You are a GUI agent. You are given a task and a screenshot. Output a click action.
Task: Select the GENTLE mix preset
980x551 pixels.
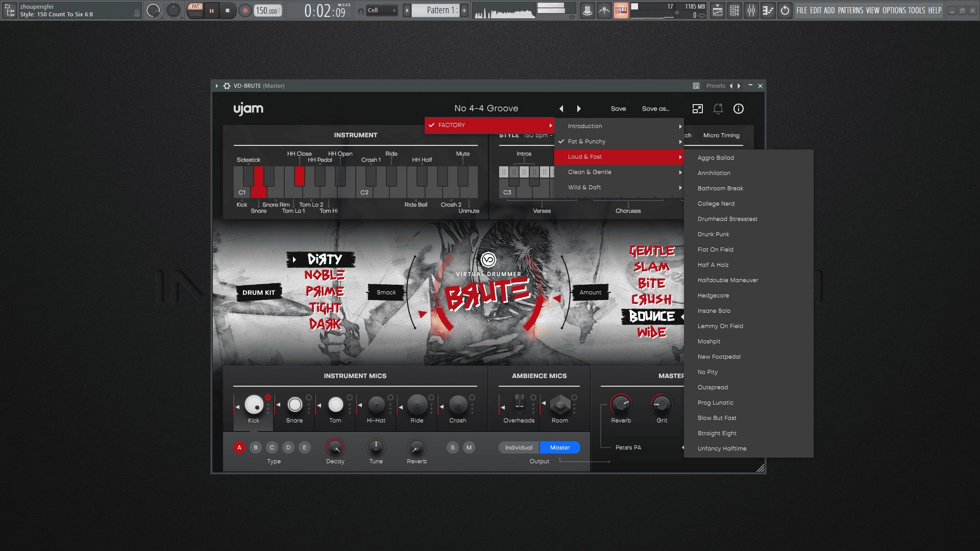(x=652, y=251)
